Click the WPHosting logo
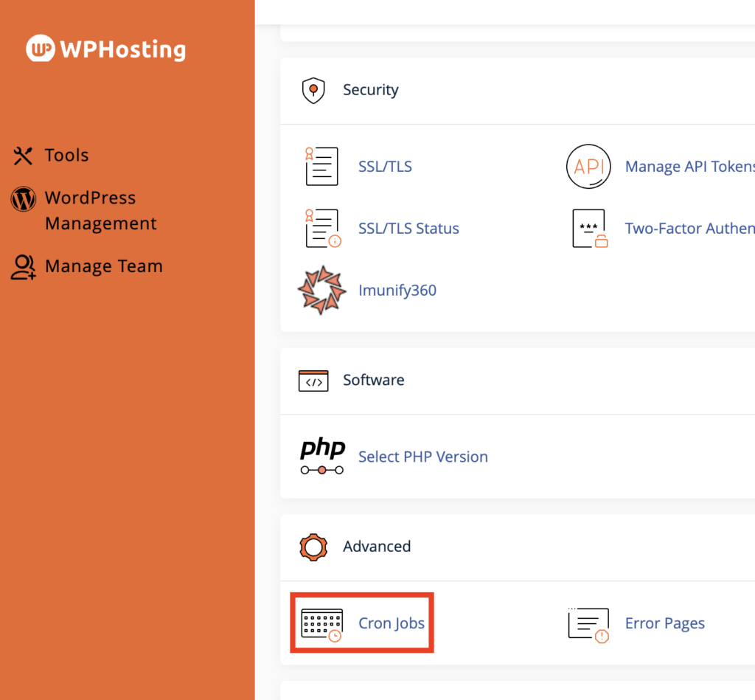755x700 pixels. 105,49
